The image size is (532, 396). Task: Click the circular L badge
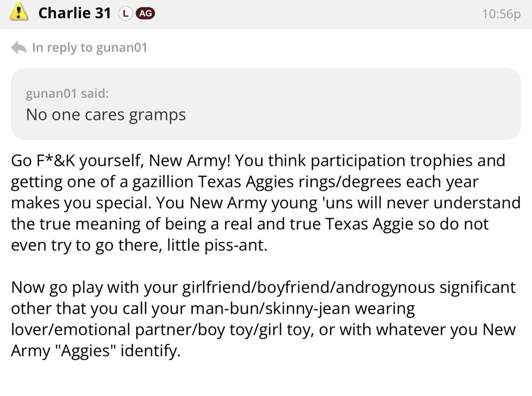click(x=125, y=14)
